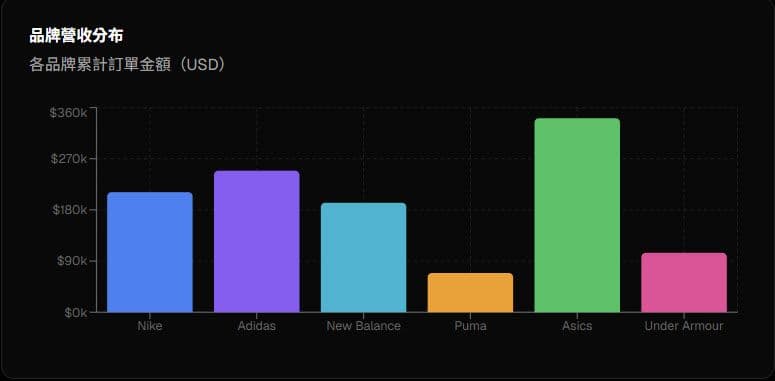Viewport: 775px width, 381px height.
Task: Select the orange Puma bar
Action: point(470,293)
